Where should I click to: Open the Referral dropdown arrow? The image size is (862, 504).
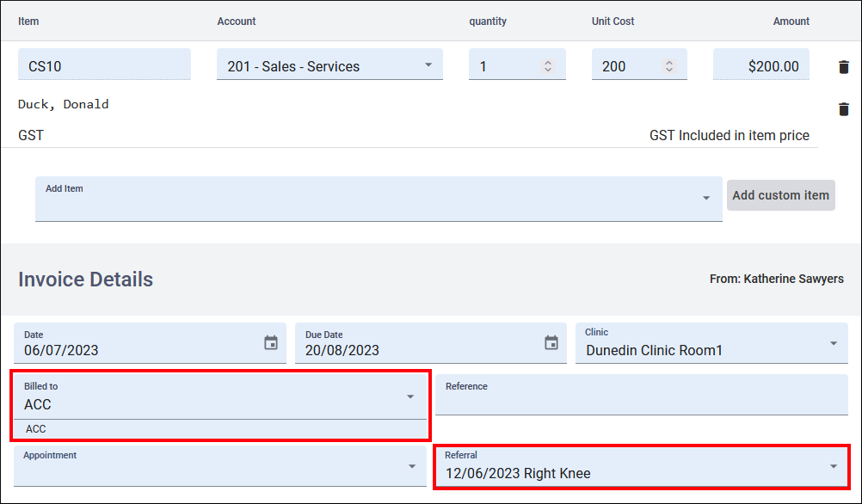click(833, 466)
